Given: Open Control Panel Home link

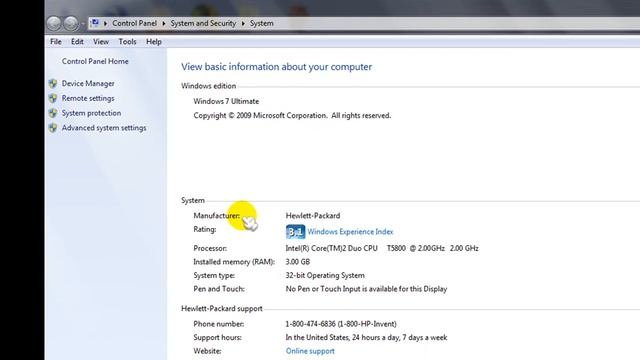Looking at the screenshot, I should (95, 61).
